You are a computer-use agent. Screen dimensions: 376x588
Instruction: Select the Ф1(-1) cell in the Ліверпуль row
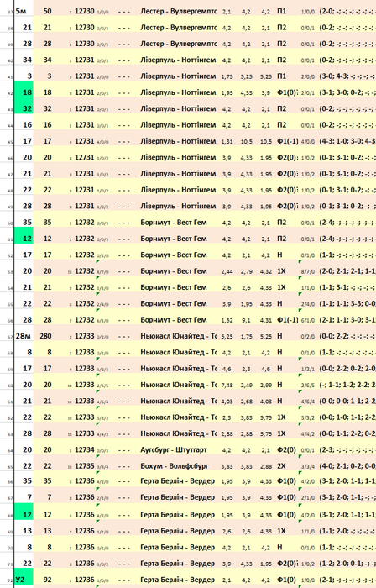coord(287,141)
